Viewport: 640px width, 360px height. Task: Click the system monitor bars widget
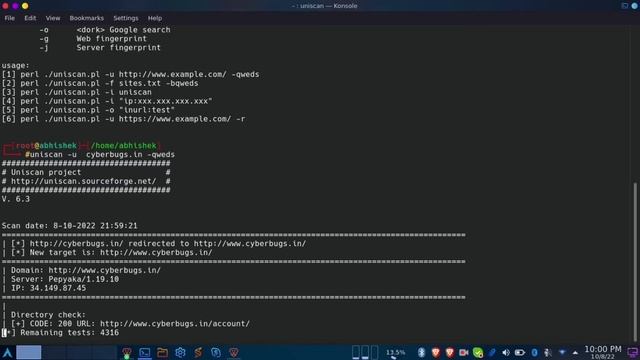coord(365,352)
